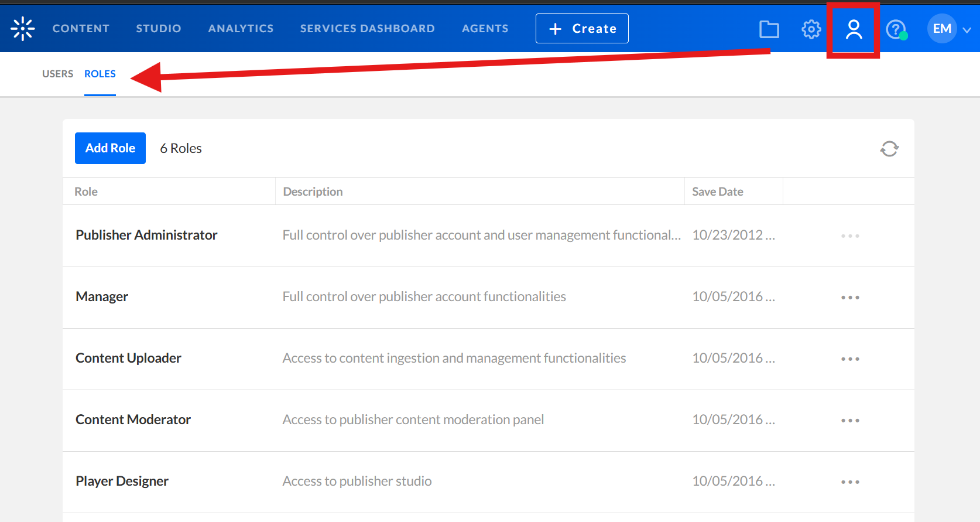Click 'Access to content ingestion' description
Screen dimensions: 980x522
point(454,358)
